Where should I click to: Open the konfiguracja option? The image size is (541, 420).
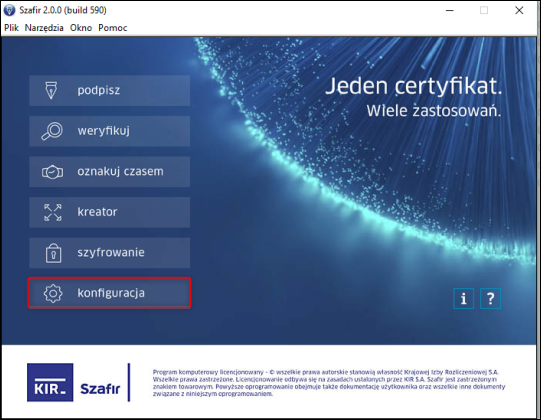(109, 293)
